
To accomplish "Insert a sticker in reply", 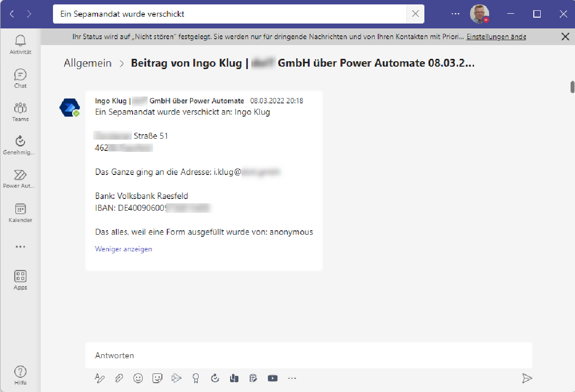I will point(157,378).
